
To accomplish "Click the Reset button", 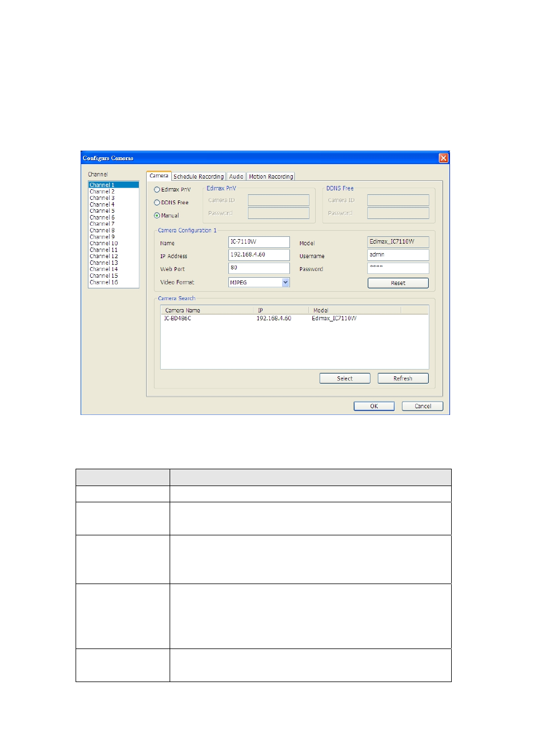I will coord(398,283).
